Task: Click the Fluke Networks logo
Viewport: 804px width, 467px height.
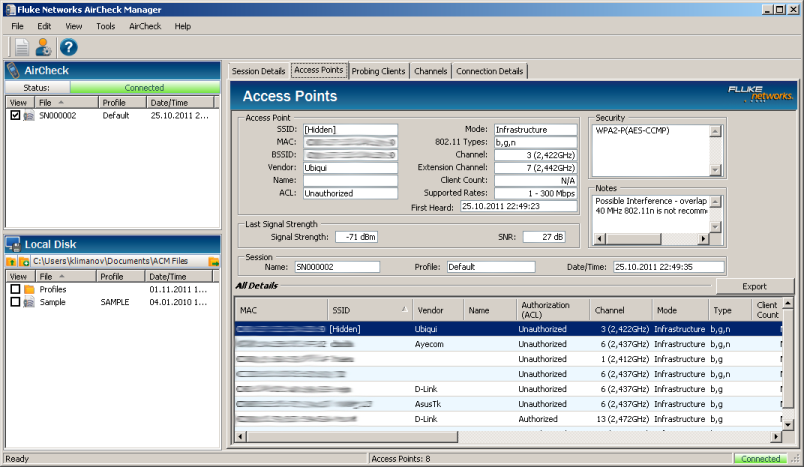Action: [760, 94]
